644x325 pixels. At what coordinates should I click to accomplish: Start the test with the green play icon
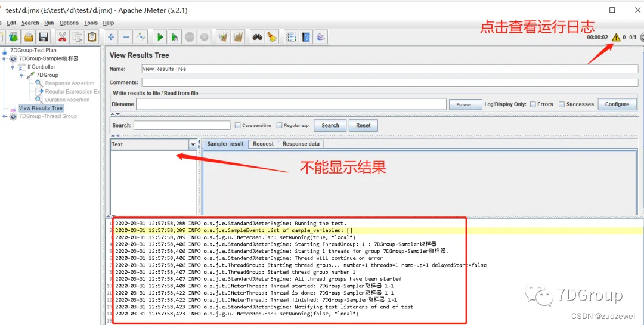tap(160, 37)
